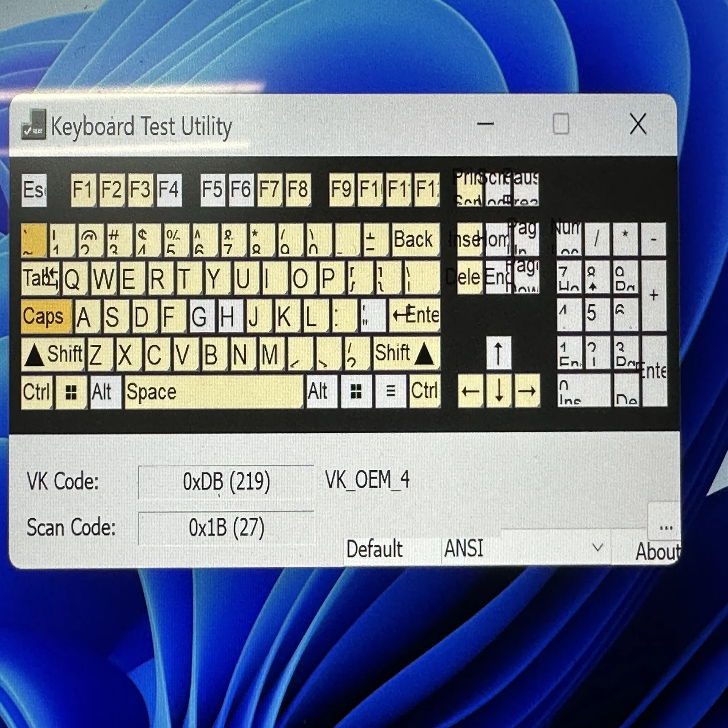This screenshot has width=728, height=728.
Task: Click the numpad slash key
Action: coord(597,239)
